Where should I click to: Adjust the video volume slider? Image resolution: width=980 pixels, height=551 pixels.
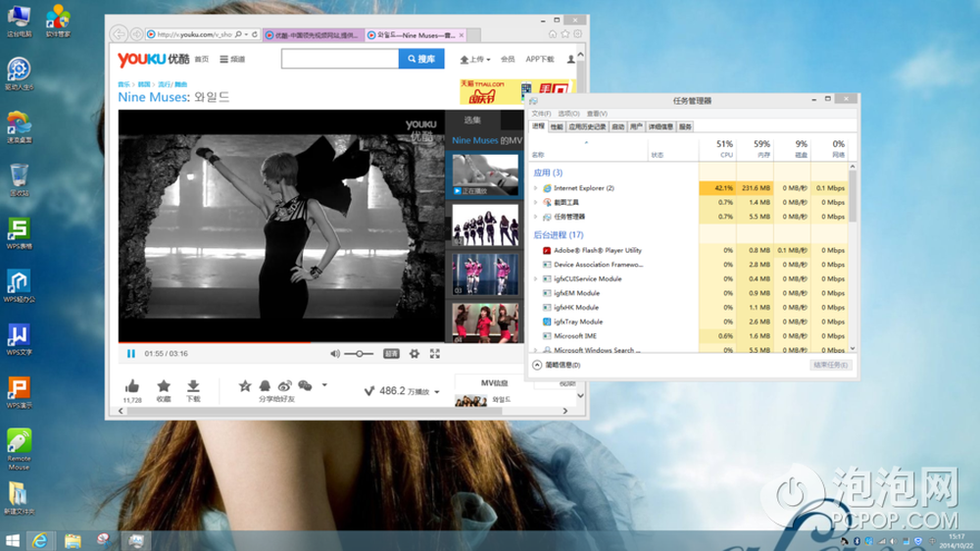tap(360, 354)
